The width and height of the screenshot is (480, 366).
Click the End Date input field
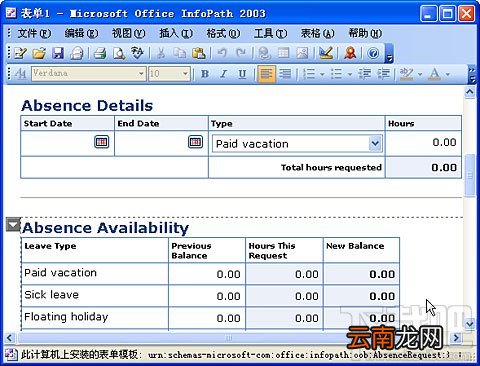pos(161,143)
